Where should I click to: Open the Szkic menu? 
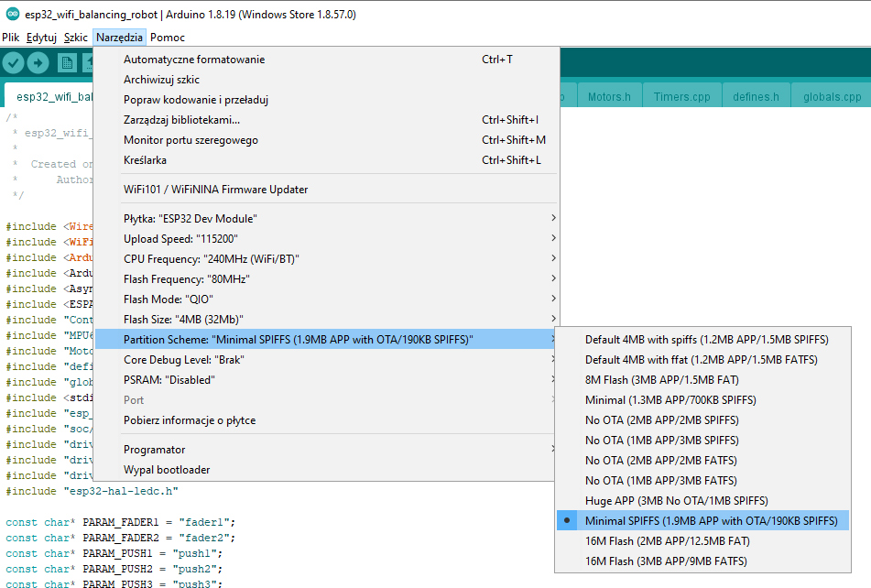pyautogui.click(x=75, y=38)
